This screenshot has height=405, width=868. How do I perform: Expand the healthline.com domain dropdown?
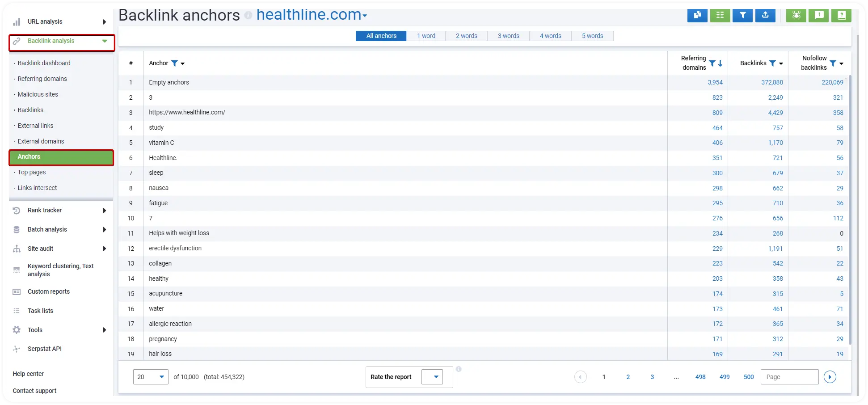pos(365,16)
